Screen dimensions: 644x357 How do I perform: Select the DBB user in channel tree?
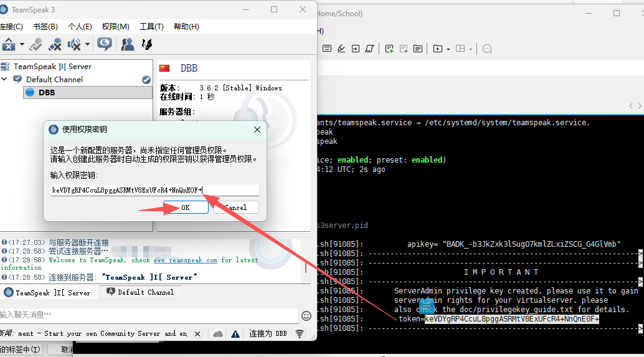87,92
